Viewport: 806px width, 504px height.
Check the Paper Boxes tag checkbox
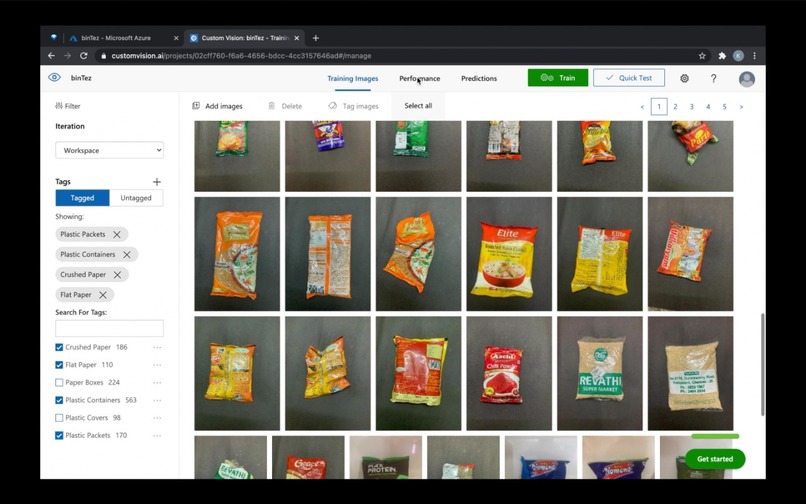[59, 383]
